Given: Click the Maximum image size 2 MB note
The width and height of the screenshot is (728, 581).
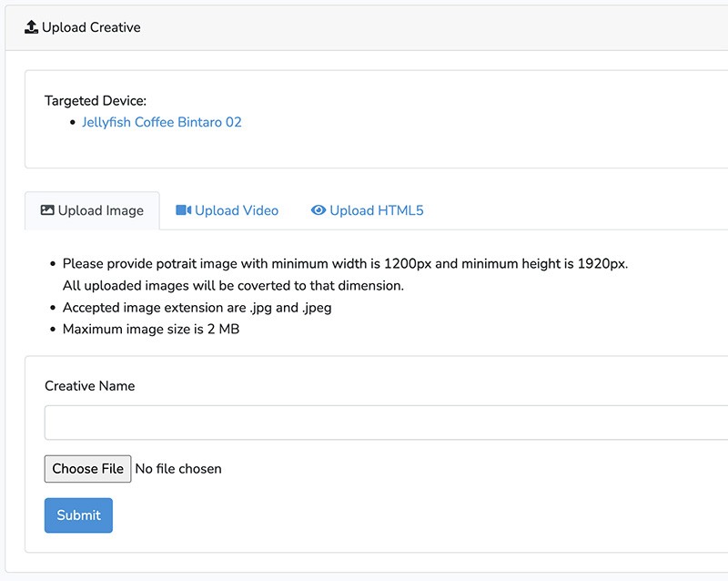Looking at the screenshot, I should pyautogui.click(x=151, y=329).
